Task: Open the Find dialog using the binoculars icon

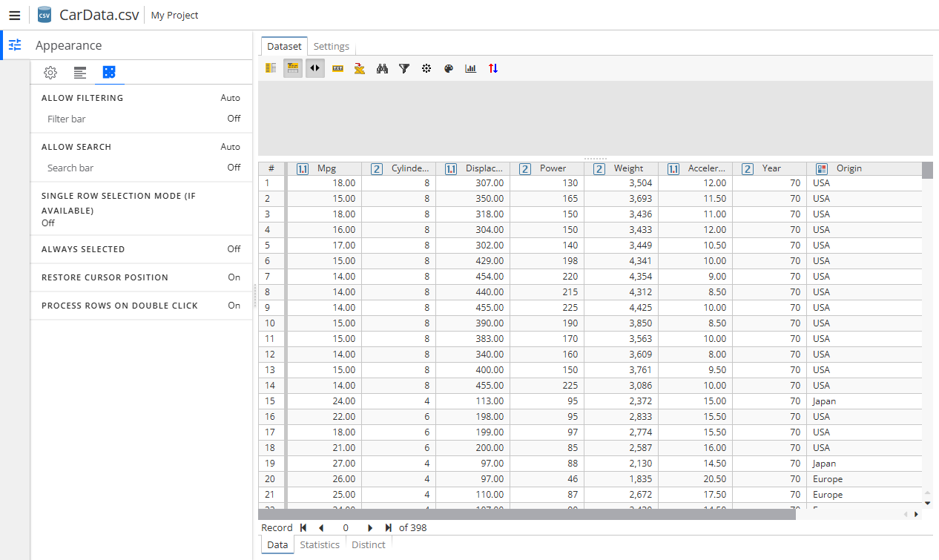Action: click(382, 68)
